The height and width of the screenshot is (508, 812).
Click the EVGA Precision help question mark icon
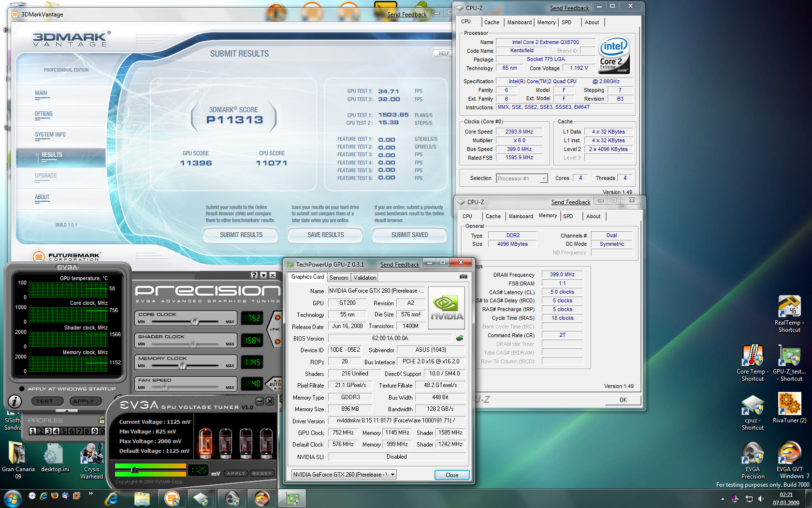[x=254, y=275]
